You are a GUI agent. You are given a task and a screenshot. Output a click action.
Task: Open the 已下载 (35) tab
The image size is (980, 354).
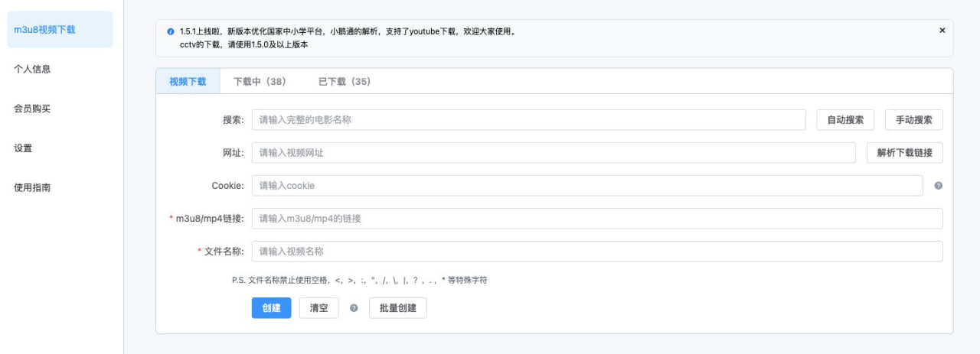pyautogui.click(x=344, y=82)
